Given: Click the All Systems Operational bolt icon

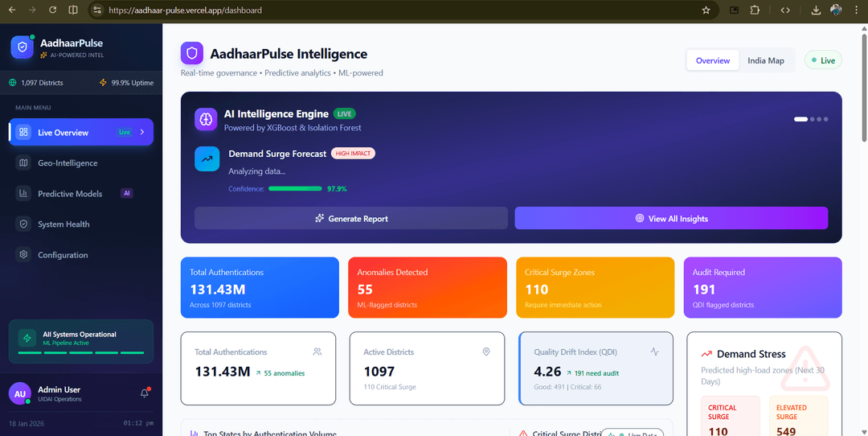Looking at the screenshot, I should click(27, 338).
